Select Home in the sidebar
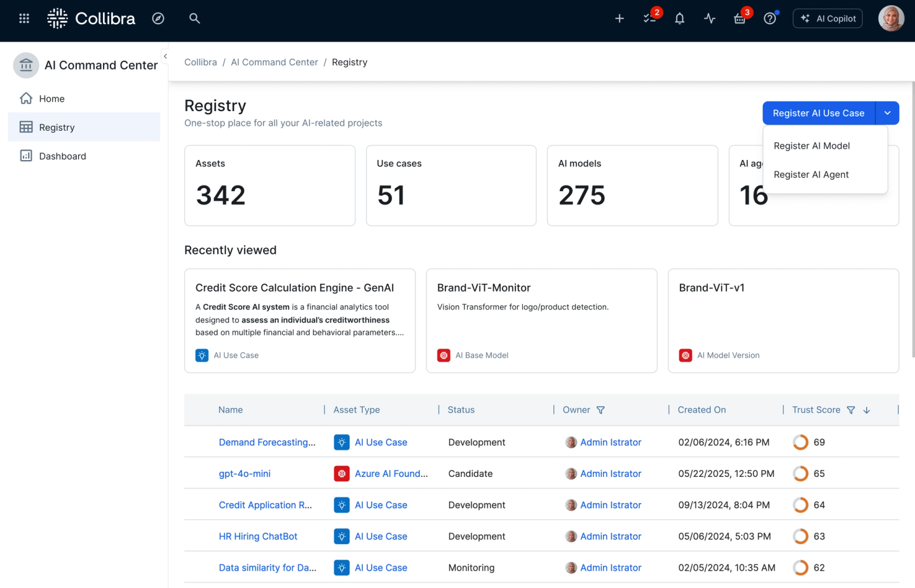This screenshot has width=915, height=588. 51,98
